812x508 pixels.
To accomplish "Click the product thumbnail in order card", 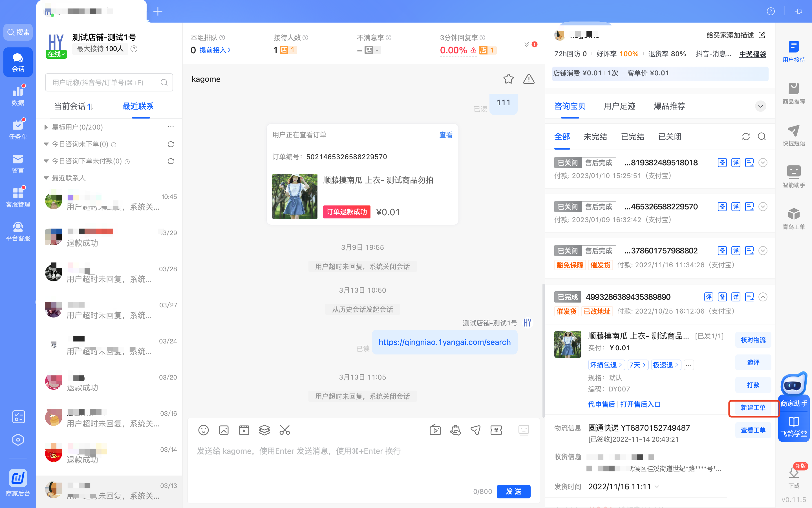I will [x=295, y=196].
